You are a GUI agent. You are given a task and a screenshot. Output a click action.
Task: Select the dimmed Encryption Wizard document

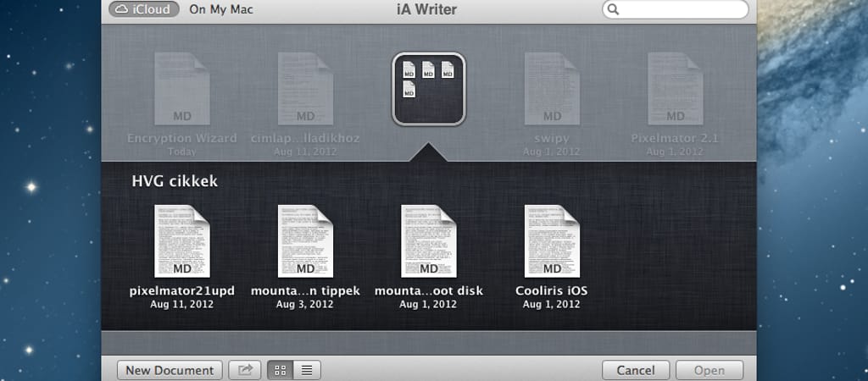tap(181, 89)
